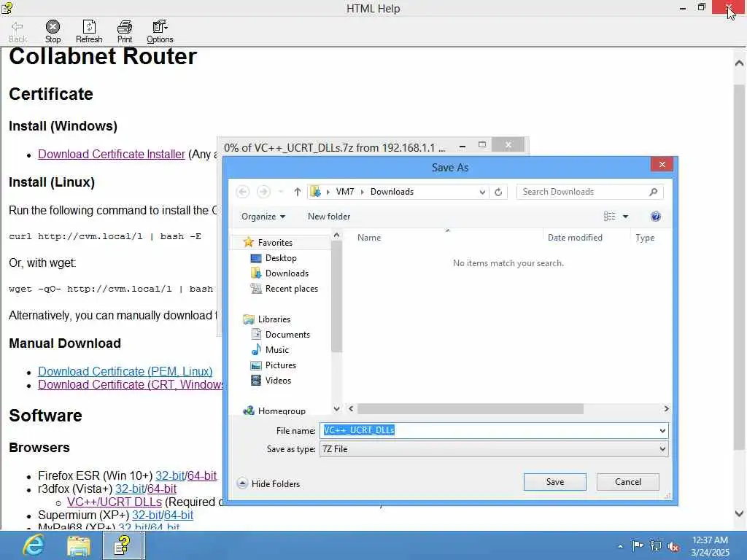Open recent locations dropdown arrow
Screen dimensions: 747x560
click(281, 192)
